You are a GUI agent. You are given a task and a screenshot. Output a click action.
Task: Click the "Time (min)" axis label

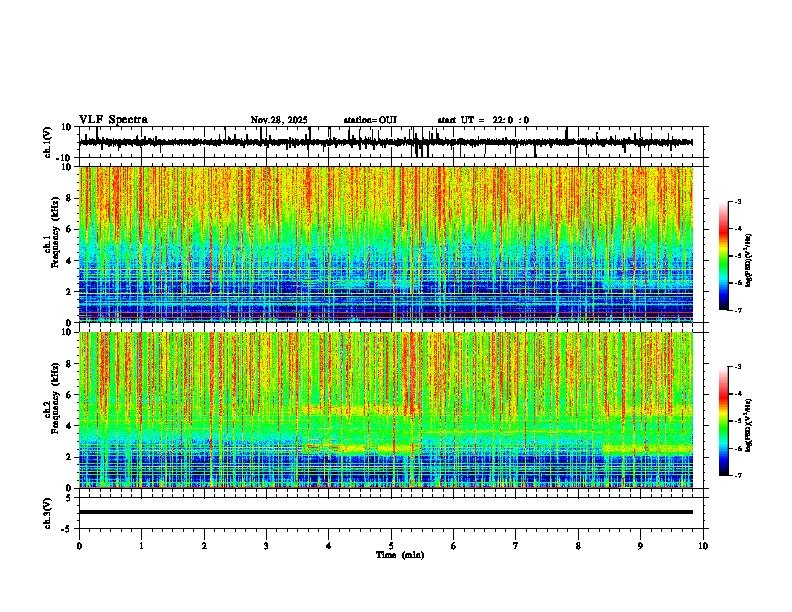tap(400, 555)
